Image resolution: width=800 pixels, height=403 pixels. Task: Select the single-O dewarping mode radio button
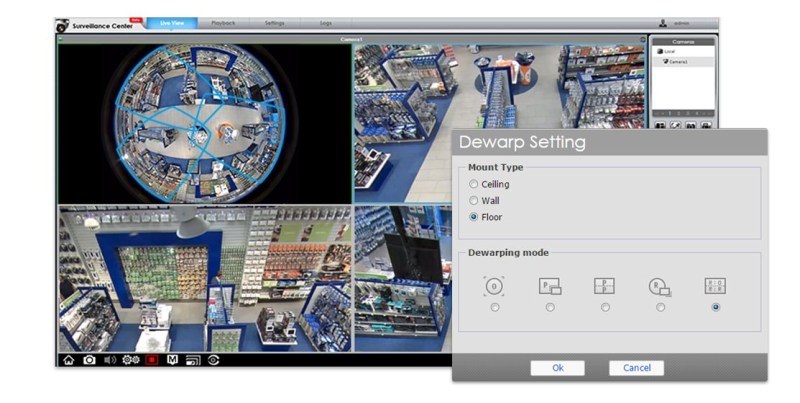(495, 307)
